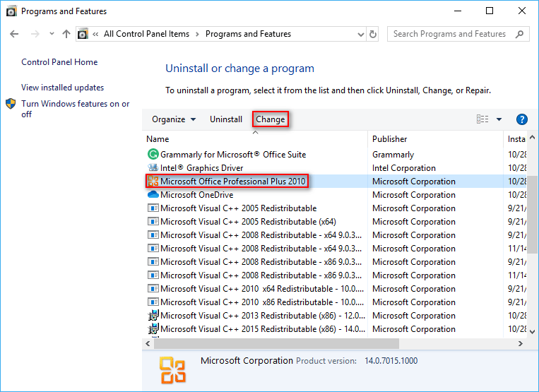539x392 pixels.
Task: Click product version 14.0.7015.1000 text
Action: (x=391, y=361)
